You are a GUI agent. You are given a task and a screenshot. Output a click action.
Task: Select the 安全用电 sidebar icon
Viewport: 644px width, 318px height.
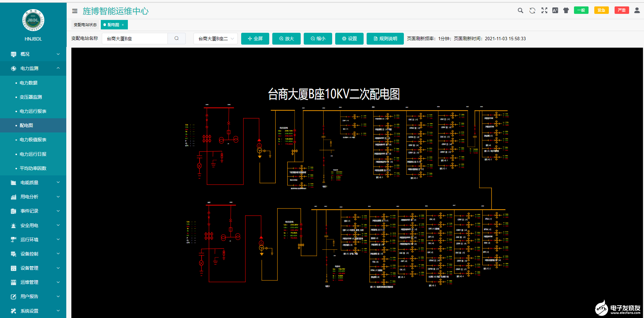[14, 225]
